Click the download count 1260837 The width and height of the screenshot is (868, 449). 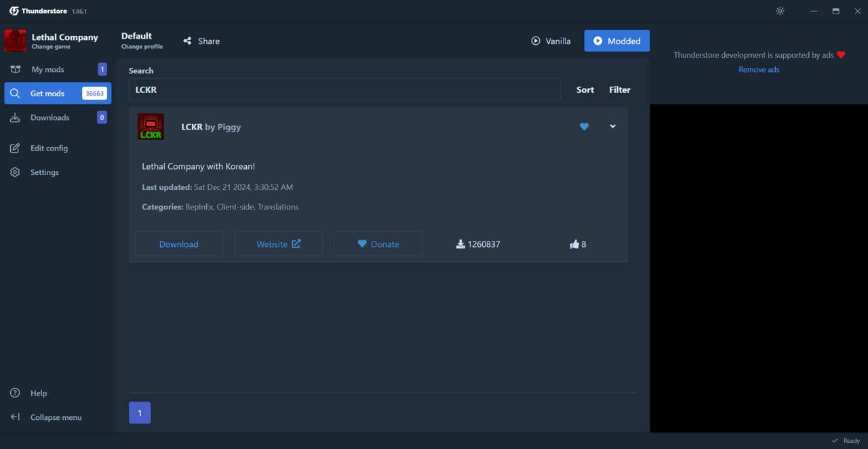[x=484, y=244]
